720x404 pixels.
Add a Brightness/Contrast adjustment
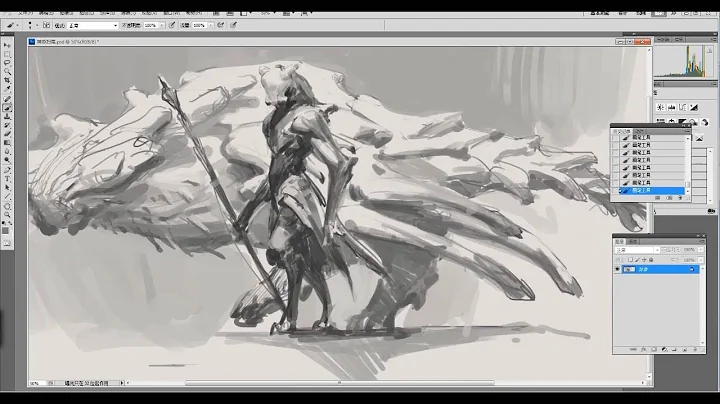pos(660,107)
